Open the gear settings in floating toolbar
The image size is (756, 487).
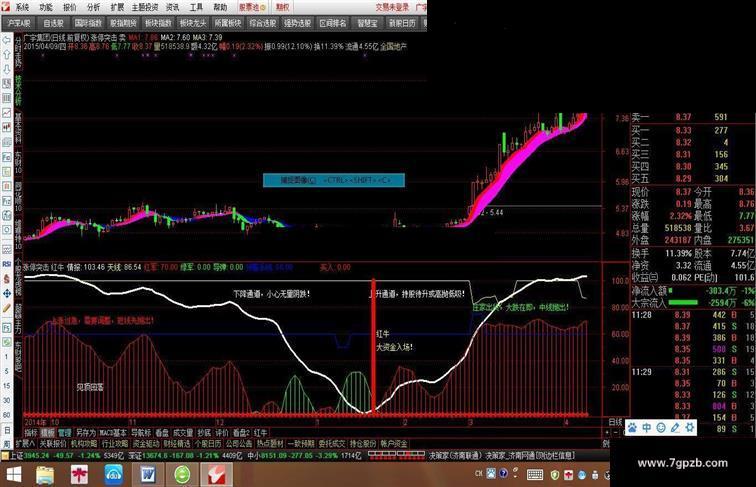[690, 427]
